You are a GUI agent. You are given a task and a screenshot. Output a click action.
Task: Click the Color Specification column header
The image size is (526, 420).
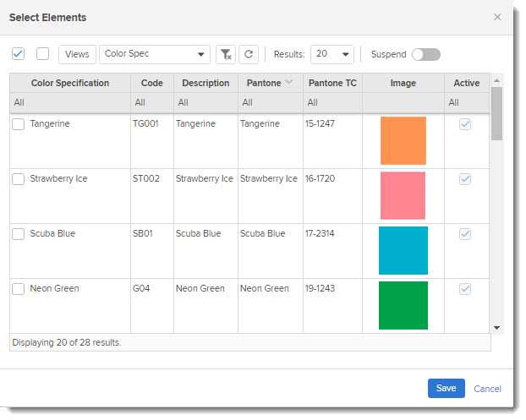pos(70,83)
